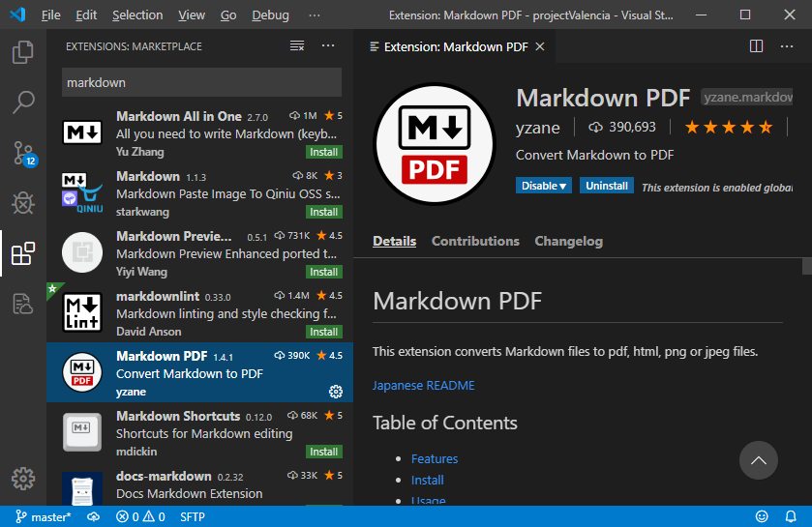Install starkwang's Markdown extension
The width and height of the screenshot is (812, 527).
(x=323, y=212)
